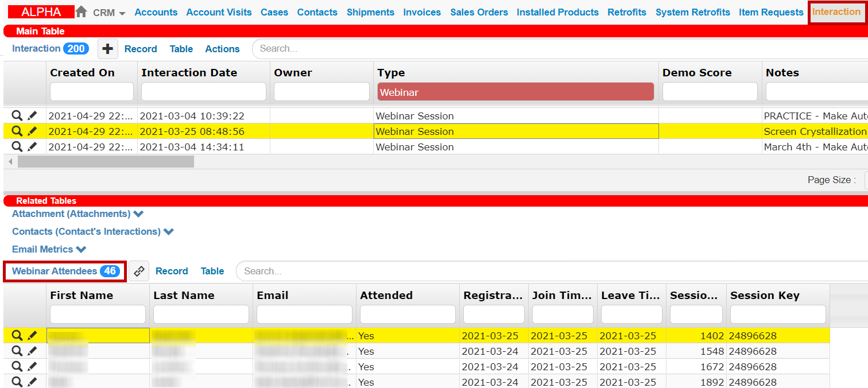Open the CRM dropdown menu
Screen dimensions: 868x388
point(109,13)
